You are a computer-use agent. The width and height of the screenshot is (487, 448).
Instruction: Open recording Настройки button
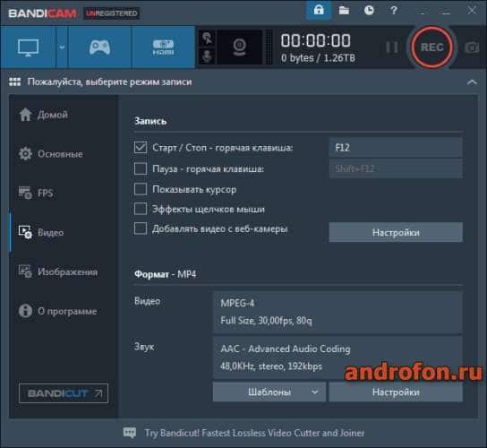tap(396, 232)
